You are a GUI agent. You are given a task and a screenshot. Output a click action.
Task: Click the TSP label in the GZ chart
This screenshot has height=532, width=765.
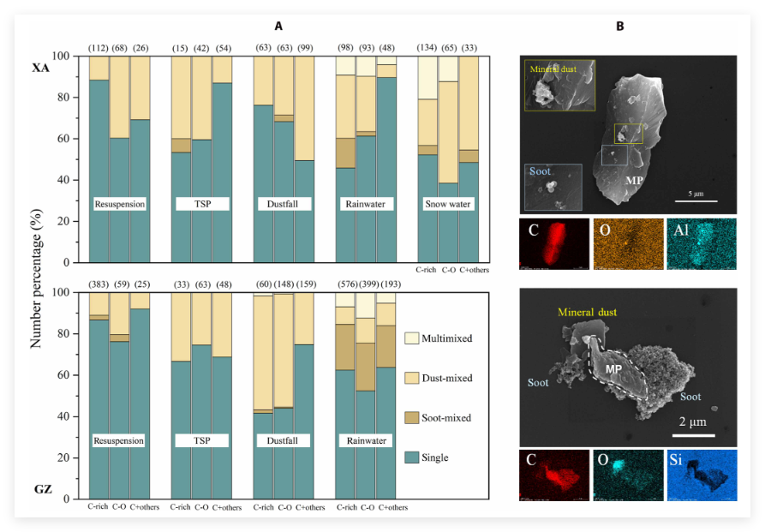click(201, 440)
